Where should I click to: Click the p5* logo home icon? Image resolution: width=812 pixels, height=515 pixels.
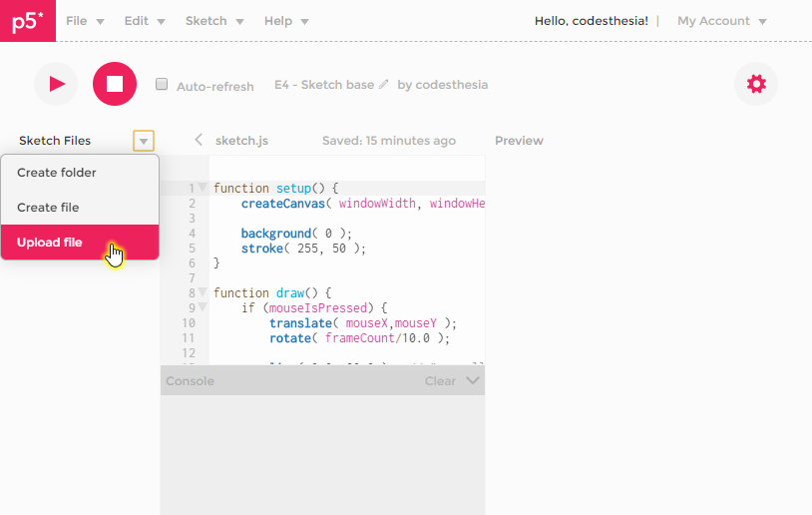coord(28,21)
